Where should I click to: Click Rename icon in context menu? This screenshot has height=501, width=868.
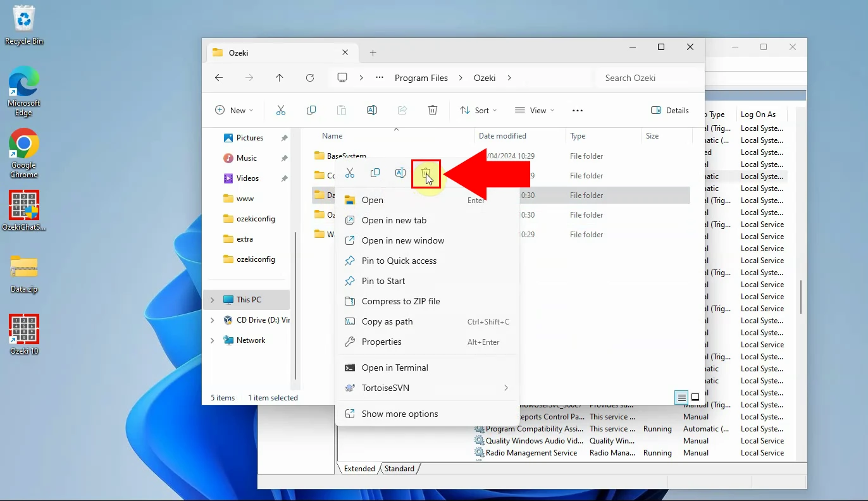click(400, 173)
